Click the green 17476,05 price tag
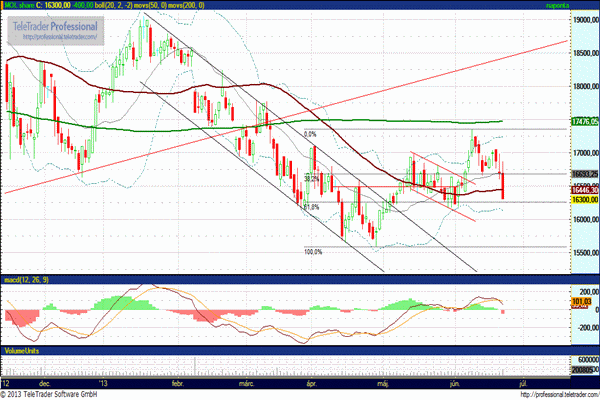The width and height of the screenshot is (600, 400). (583, 122)
